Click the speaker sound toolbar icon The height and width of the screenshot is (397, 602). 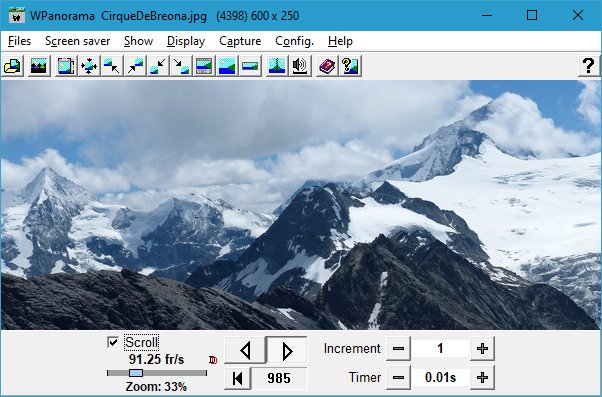click(x=300, y=66)
